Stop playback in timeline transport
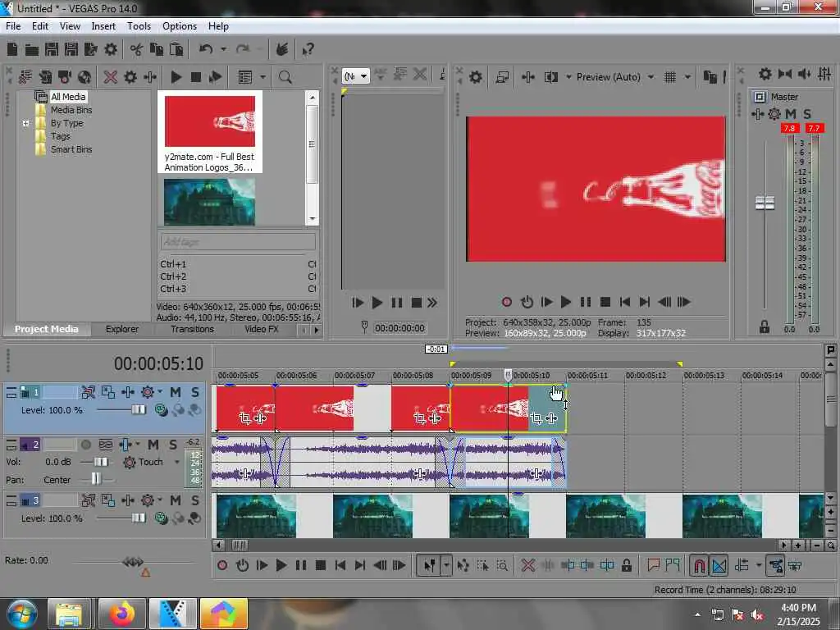 [321, 565]
